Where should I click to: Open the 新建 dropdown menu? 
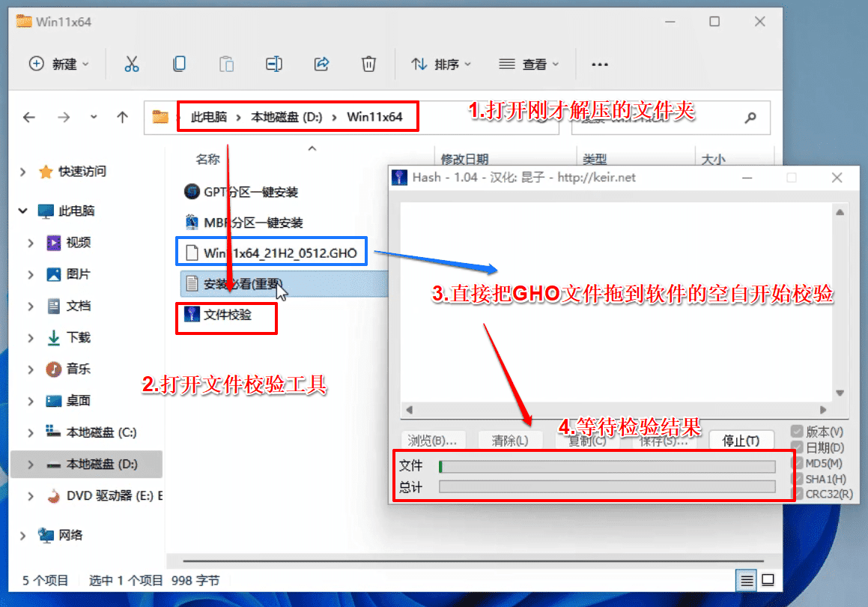[60, 64]
